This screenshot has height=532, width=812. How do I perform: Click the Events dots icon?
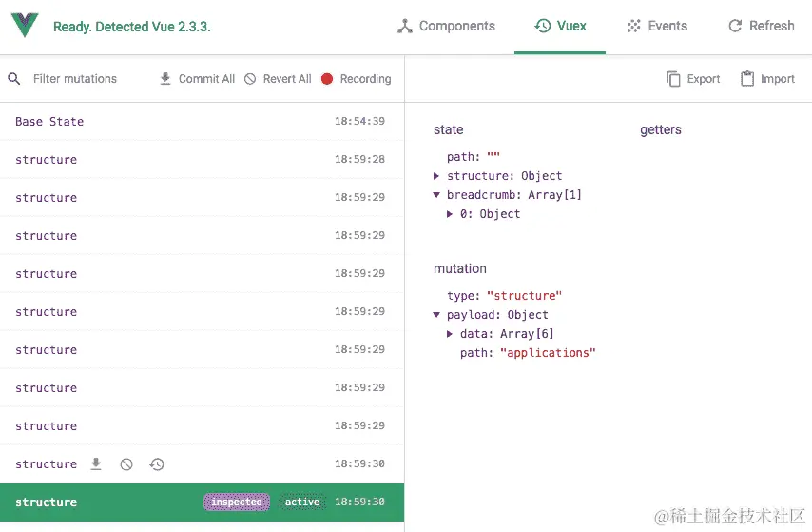[633, 26]
